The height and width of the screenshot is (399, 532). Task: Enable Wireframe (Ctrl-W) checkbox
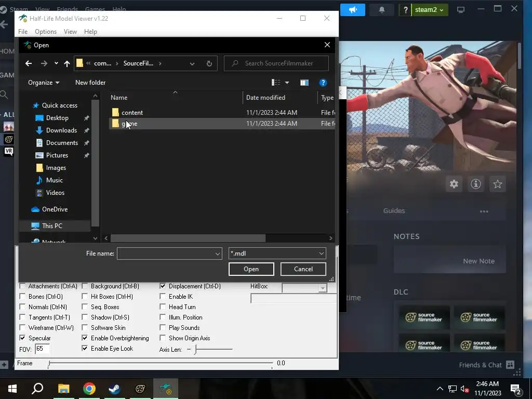tap(22, 327)
